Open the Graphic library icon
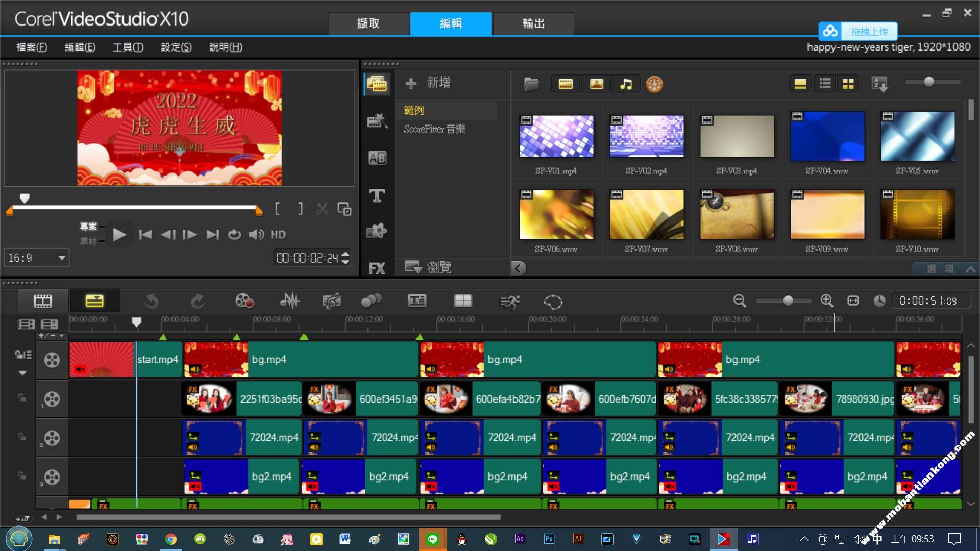980x551 pixels. pyautogui.click(x=377, y=231)
